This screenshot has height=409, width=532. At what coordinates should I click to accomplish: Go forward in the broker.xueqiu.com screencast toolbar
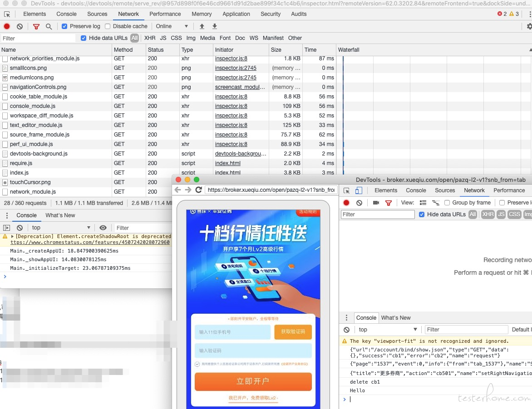[188, 190]
